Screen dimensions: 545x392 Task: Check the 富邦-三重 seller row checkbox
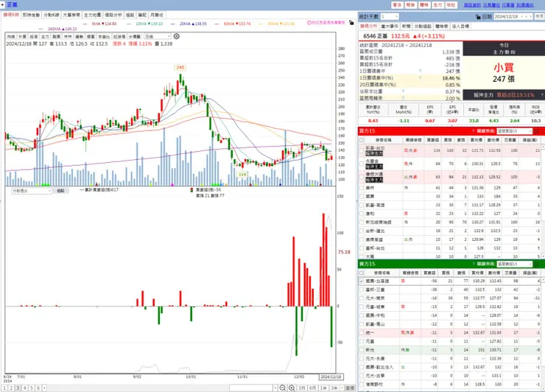pyautogui.click(x=362, y=290)
